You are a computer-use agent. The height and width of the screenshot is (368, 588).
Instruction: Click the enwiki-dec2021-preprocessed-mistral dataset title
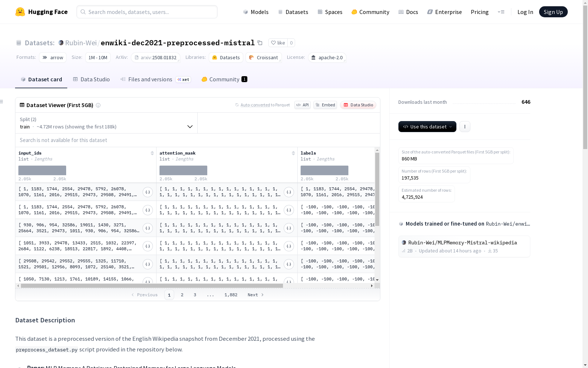click(x=178, y=43)
